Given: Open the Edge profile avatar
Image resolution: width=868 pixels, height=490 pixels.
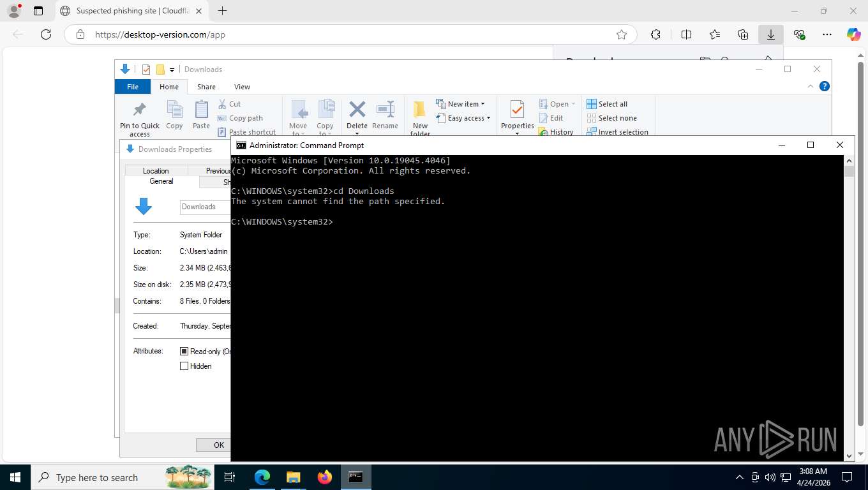Looking at the screenshot, I should (x=13, y=11).
